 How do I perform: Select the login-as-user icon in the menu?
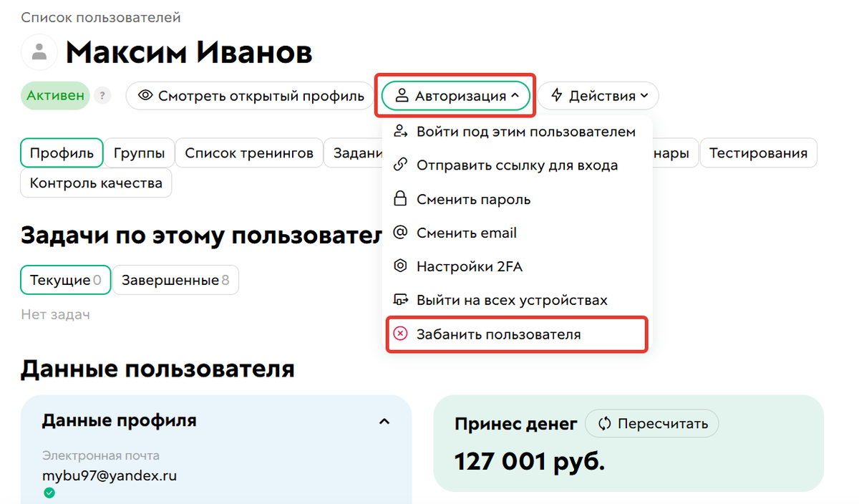399,131
